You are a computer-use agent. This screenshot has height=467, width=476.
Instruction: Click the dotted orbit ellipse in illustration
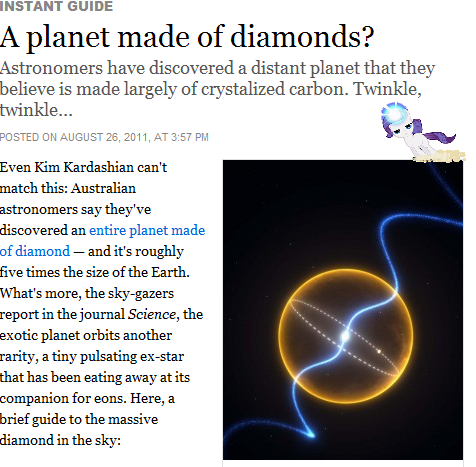[x=344, y=337]
